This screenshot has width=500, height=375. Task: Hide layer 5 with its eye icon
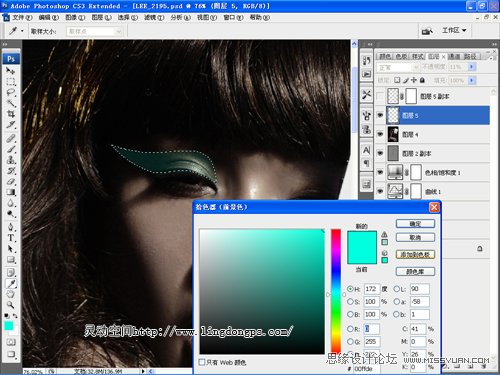click(x=380, y=115)
